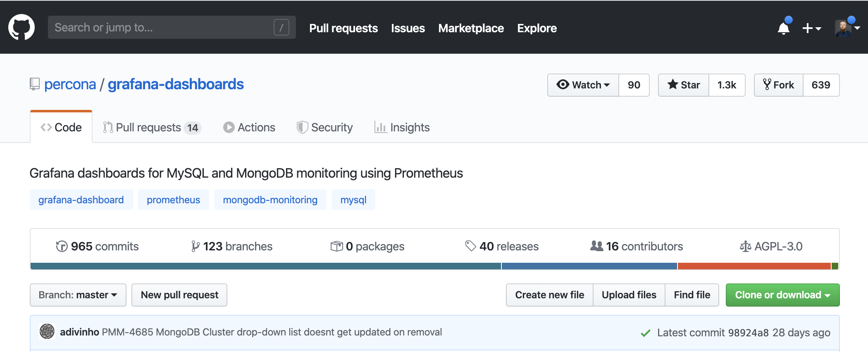Viewport: 868px width, 352px height.
Task: Click Find file
Action: (692, 295)
